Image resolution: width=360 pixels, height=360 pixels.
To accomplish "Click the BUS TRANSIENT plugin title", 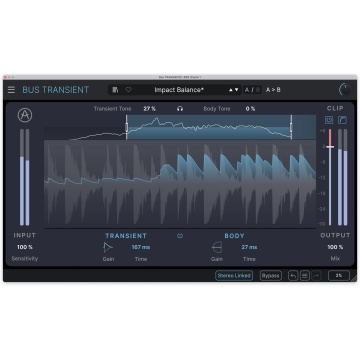I will click(x=56, y=90).
